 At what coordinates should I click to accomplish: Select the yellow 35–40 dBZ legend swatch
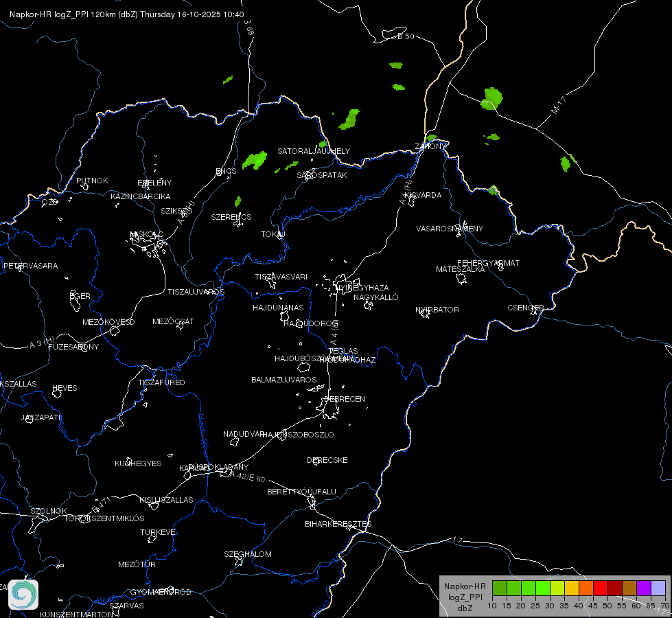click(572, 588)
